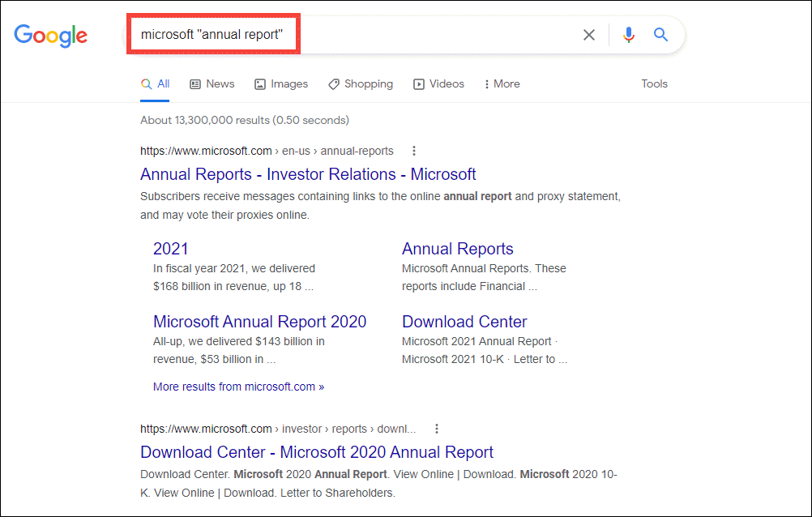Switch to the Videos tab
The image size is (812, 517).
tap(438, 84)
